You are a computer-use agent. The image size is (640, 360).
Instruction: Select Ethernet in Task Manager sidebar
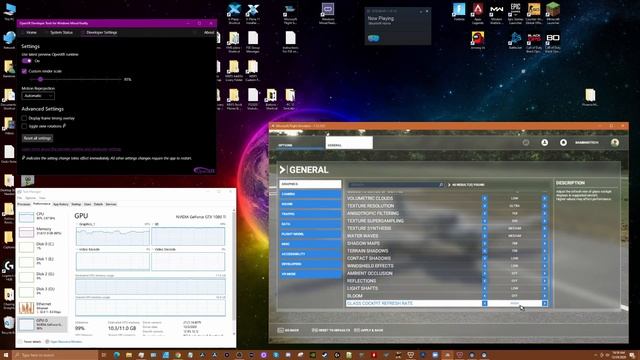42,308
